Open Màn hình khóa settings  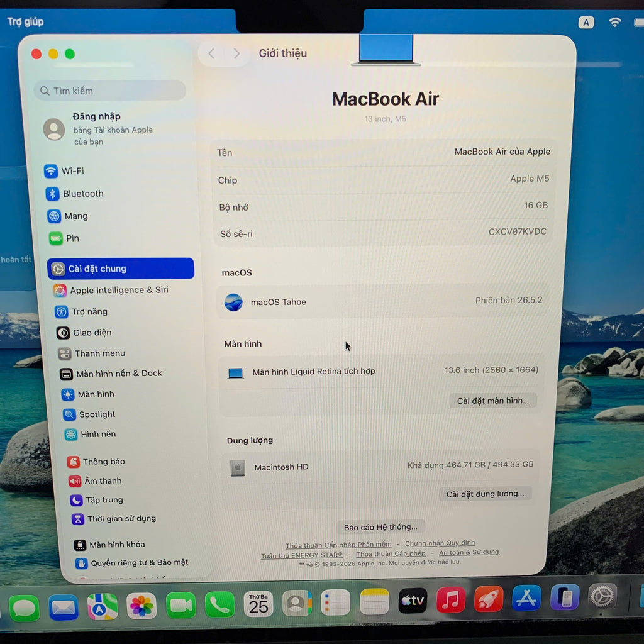tap(109, 545)
